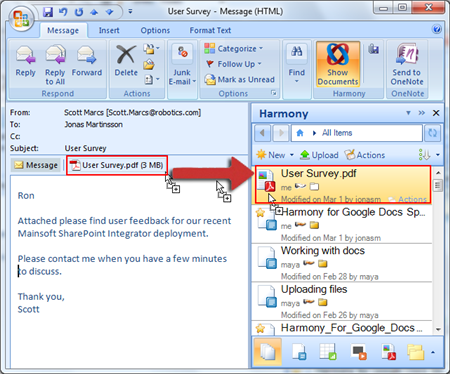Toggle the All documents filter at bottom

(x=268, y=352)
